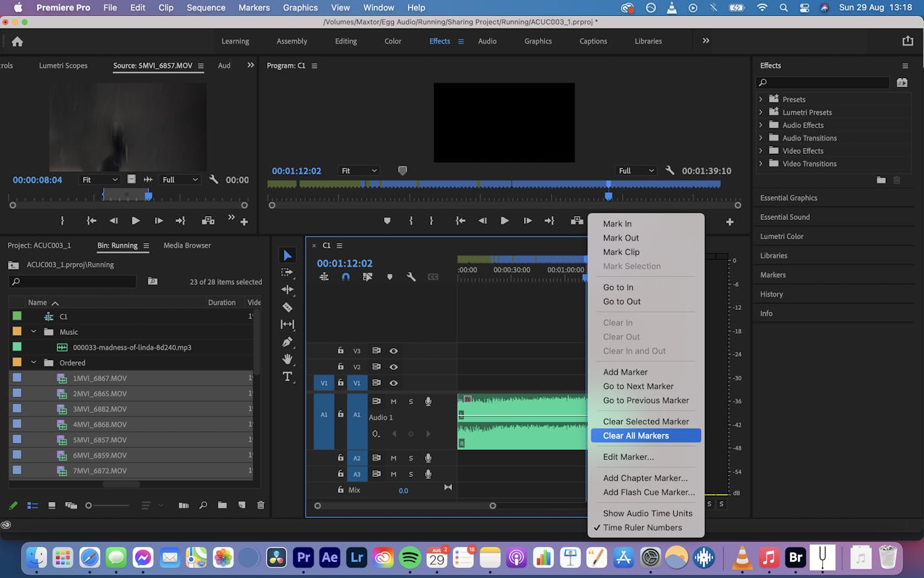Viewport: 924px width, 578px height.
Task: Open Button Editor plus in Program monitor
Action: point(730,221)
